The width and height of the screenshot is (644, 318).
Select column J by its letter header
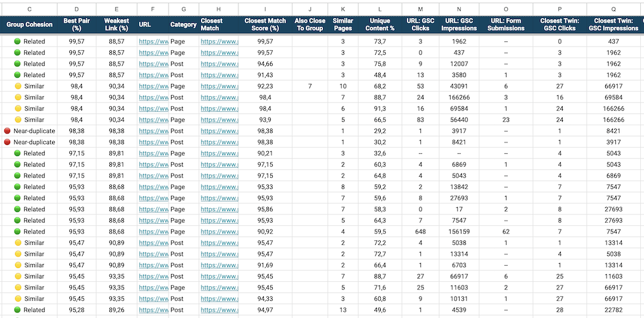310,9
